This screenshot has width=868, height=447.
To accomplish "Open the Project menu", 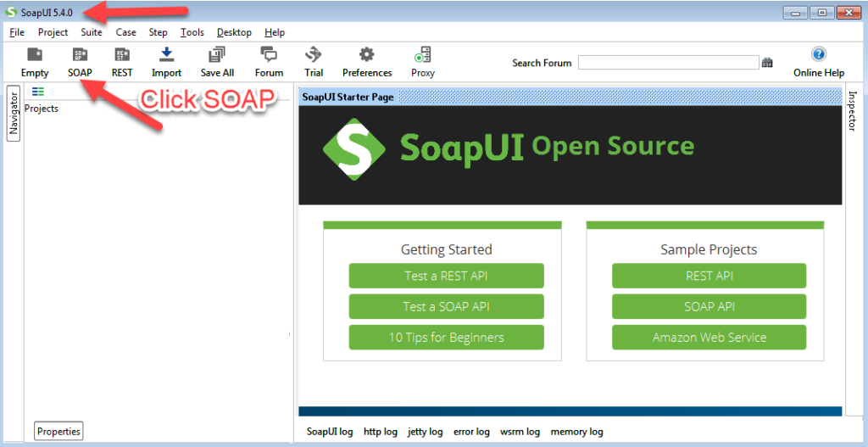I will coord(53,33).
